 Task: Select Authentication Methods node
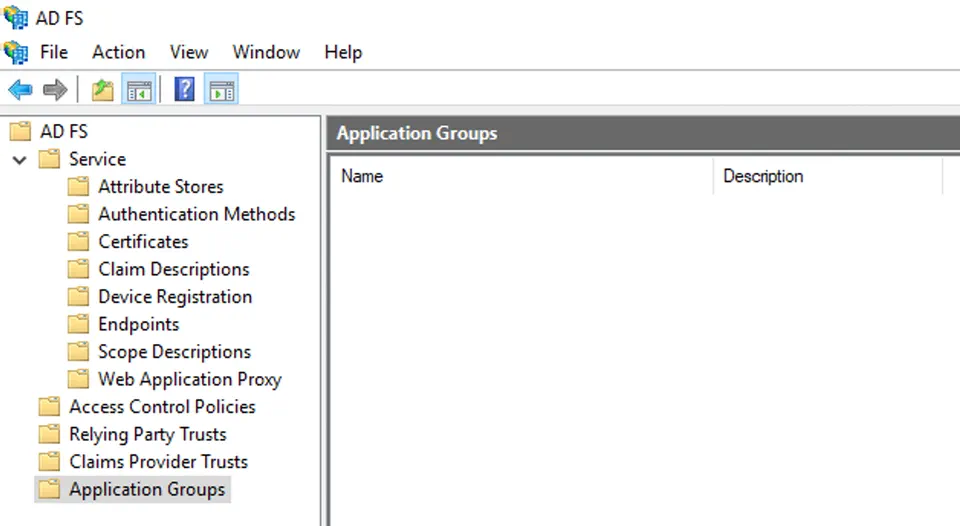coord(197,214)
